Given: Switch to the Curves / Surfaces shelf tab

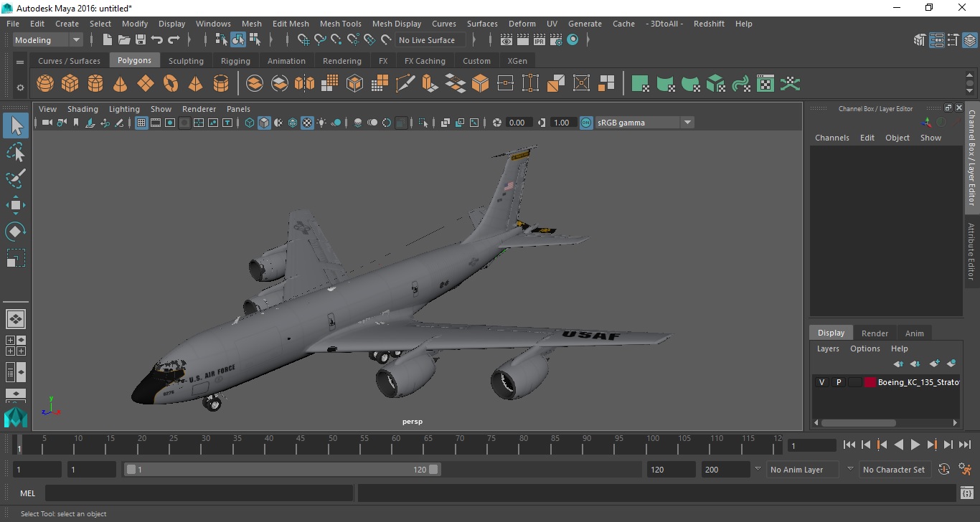Looking at the screenshot, I should pos(69,61).
